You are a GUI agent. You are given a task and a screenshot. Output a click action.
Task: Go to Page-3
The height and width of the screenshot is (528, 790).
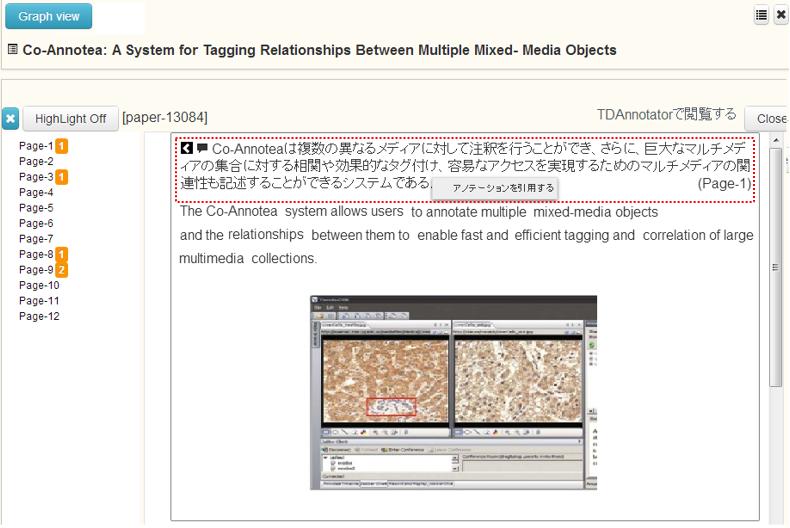point(36,177)
